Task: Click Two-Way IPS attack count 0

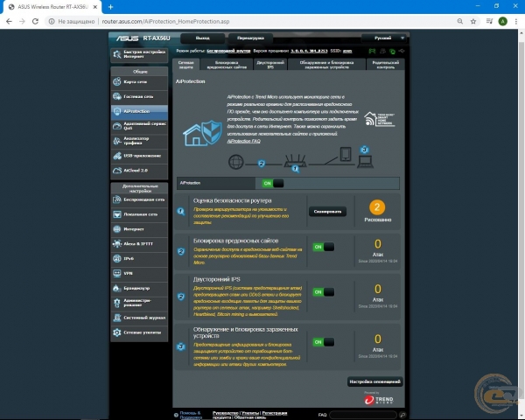Action: click(x=378, y=289)
